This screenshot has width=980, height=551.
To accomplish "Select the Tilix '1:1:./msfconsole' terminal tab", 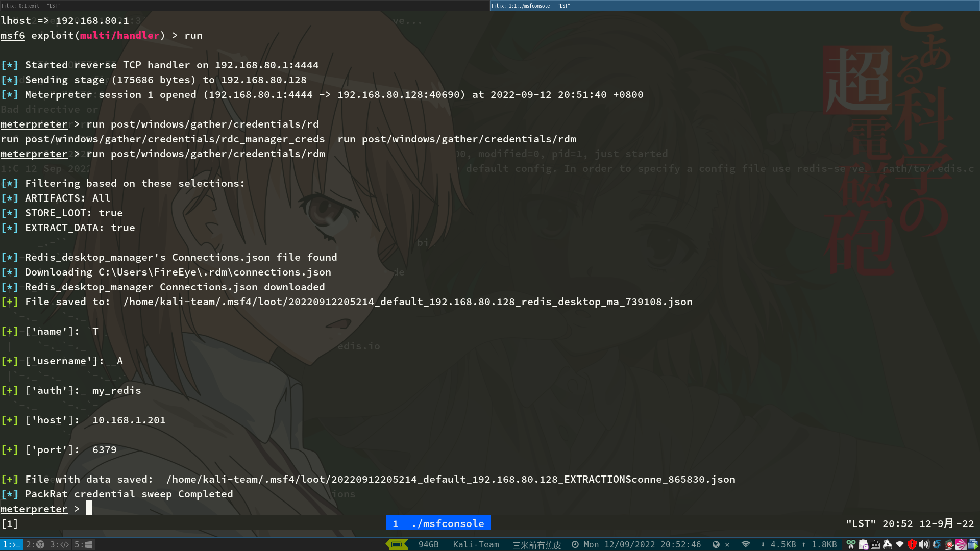I will (x=735, y=6).
